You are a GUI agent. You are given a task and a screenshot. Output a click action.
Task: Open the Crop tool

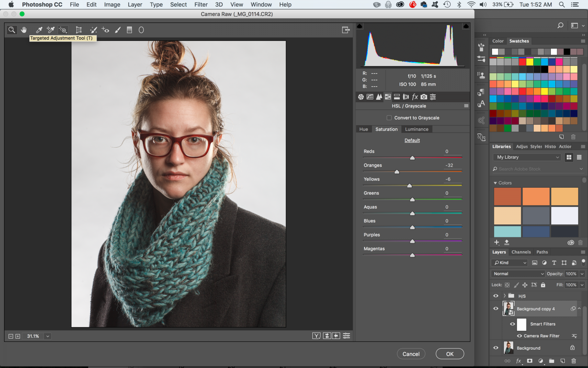coord(78,30)
